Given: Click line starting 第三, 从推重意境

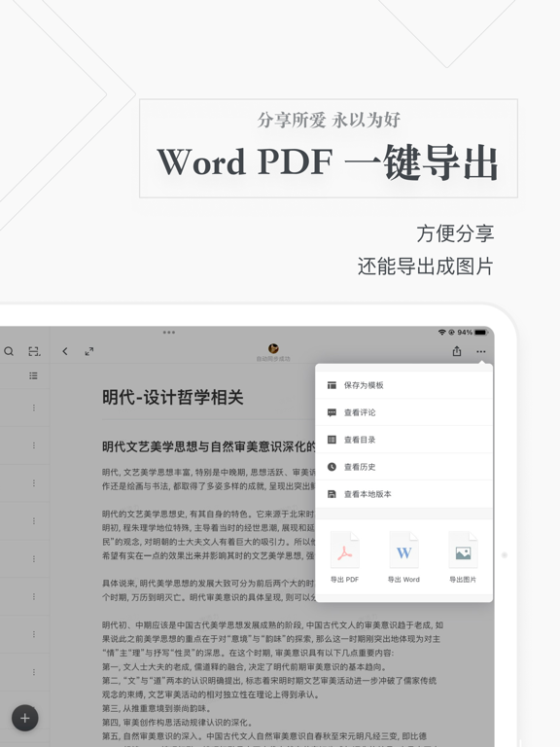Looking at the screenshot, I should coord(157,708).
